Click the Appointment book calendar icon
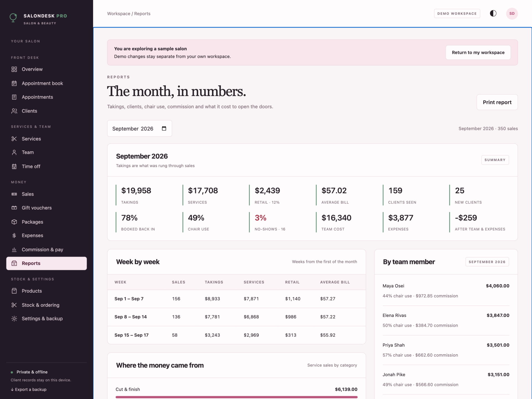The height and width of the screenshot is (399, 532). coord(14,83)
